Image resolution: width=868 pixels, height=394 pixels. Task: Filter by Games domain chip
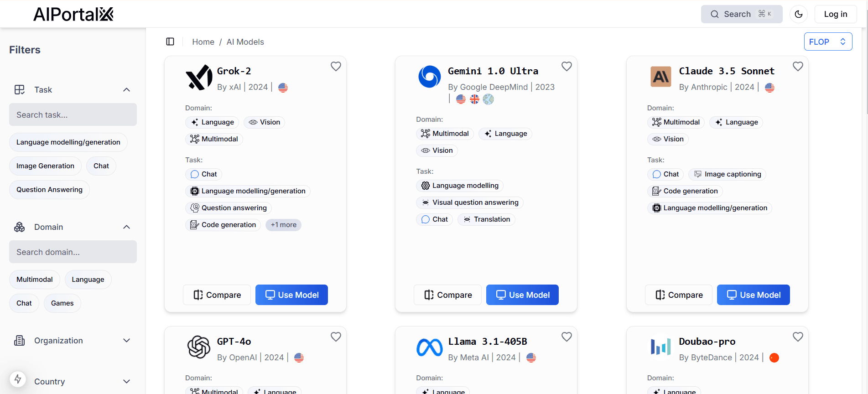click(62, 303)
